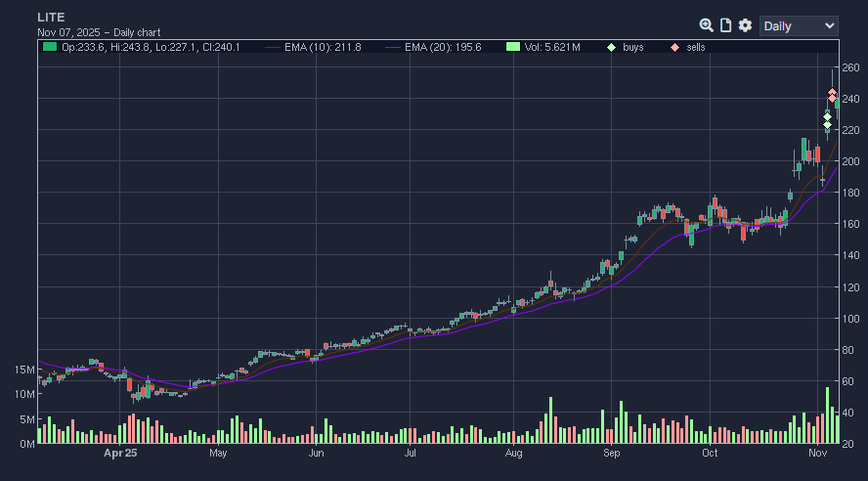868x481 pixels.
Task: Click the May axis label
Action: (218, 453)
